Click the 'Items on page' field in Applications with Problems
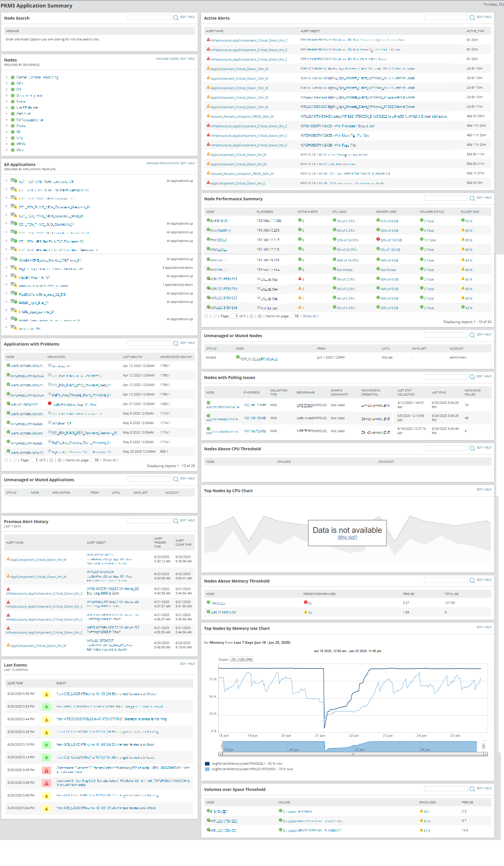Image resolution: width=504 pixels, height=866 pixels. 94,460
